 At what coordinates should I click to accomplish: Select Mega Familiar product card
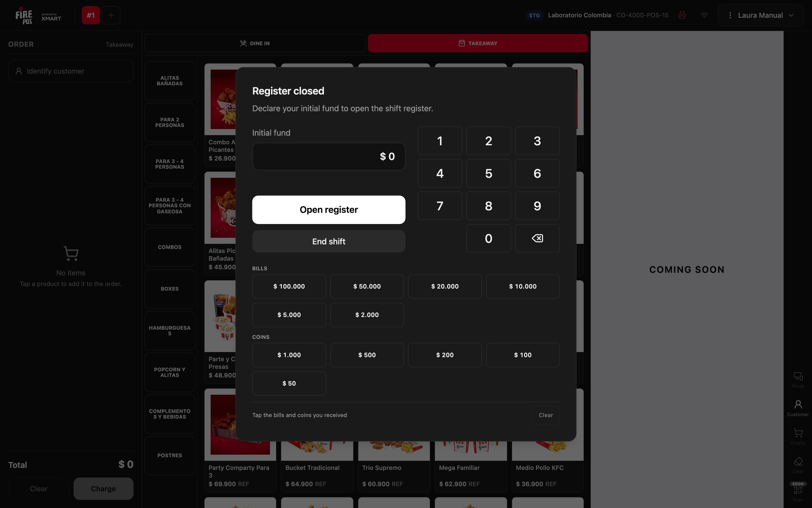tap(471, 467)
